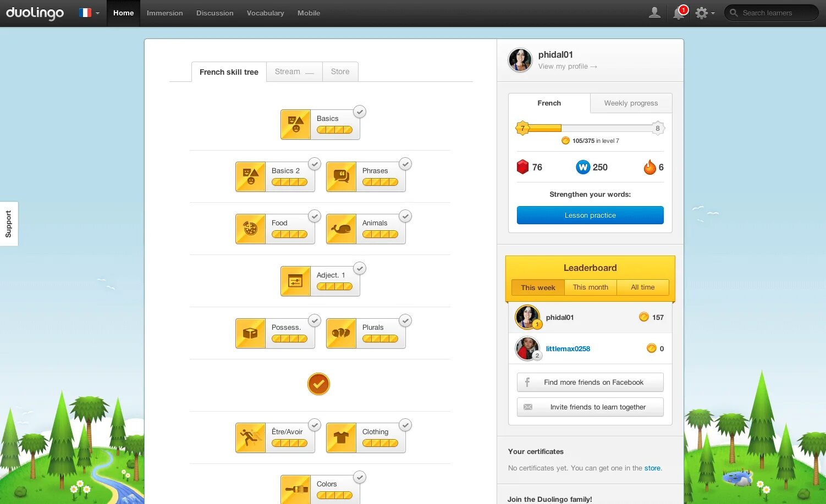Show This month leaderboard

pyautogui.click(x=590, y=287)
